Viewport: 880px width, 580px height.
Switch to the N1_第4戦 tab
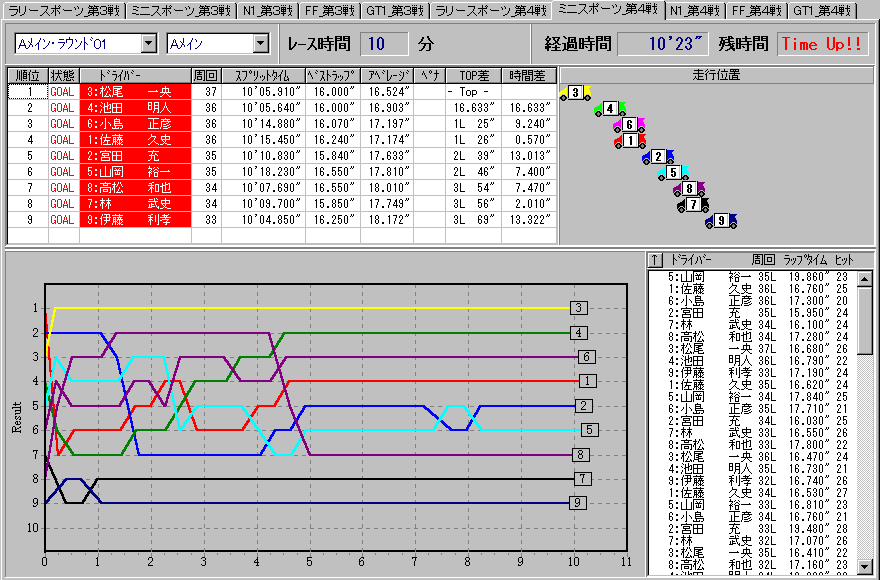point(695,10)
